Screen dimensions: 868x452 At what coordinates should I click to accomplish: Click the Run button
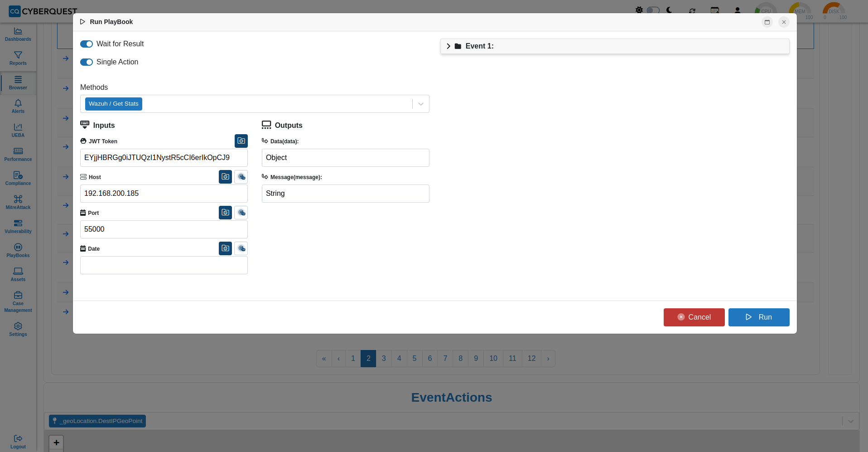[759, 317]
